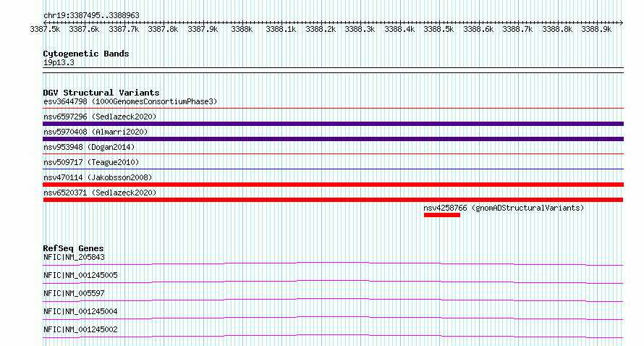Select variant nsv6520371 (Sedlazeck2020) label
This screenshot has height=346, width=644.
tap(100, 193)
